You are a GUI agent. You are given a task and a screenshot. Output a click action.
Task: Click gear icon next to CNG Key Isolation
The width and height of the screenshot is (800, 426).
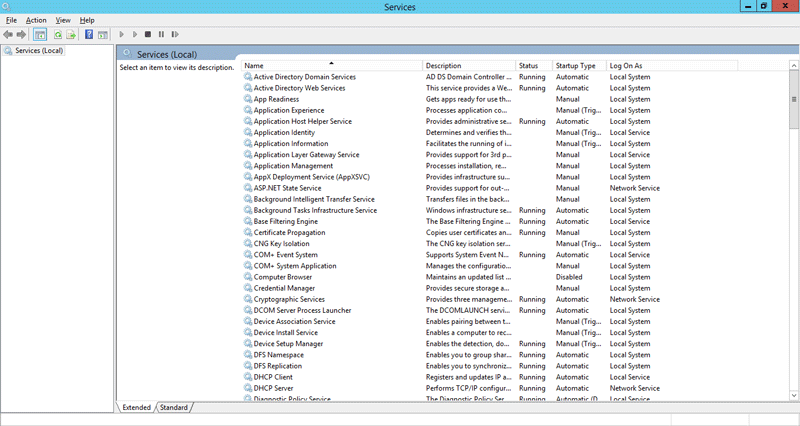(248, 243)
